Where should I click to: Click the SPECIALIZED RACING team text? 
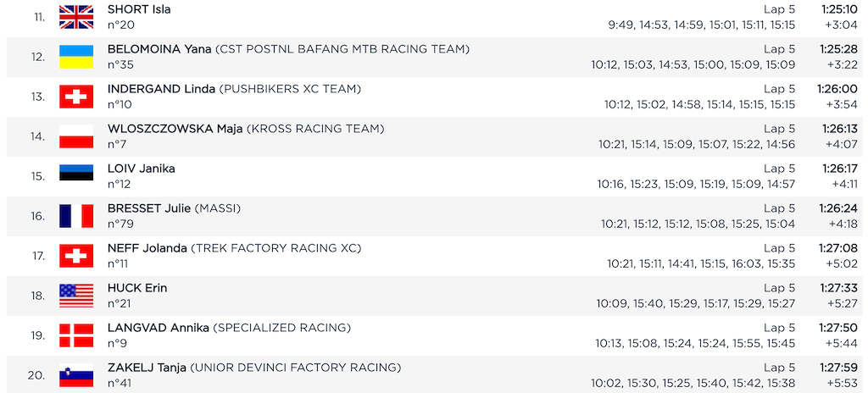click(x=281, y=328)
